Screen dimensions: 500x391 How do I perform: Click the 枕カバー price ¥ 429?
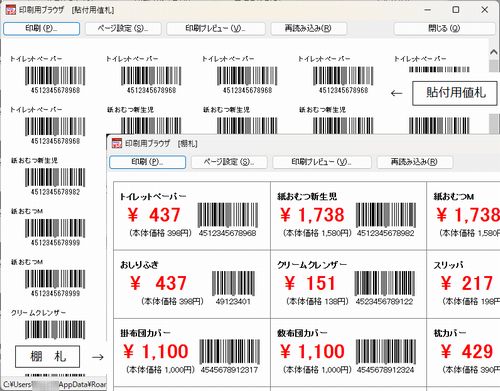(467, 352)
